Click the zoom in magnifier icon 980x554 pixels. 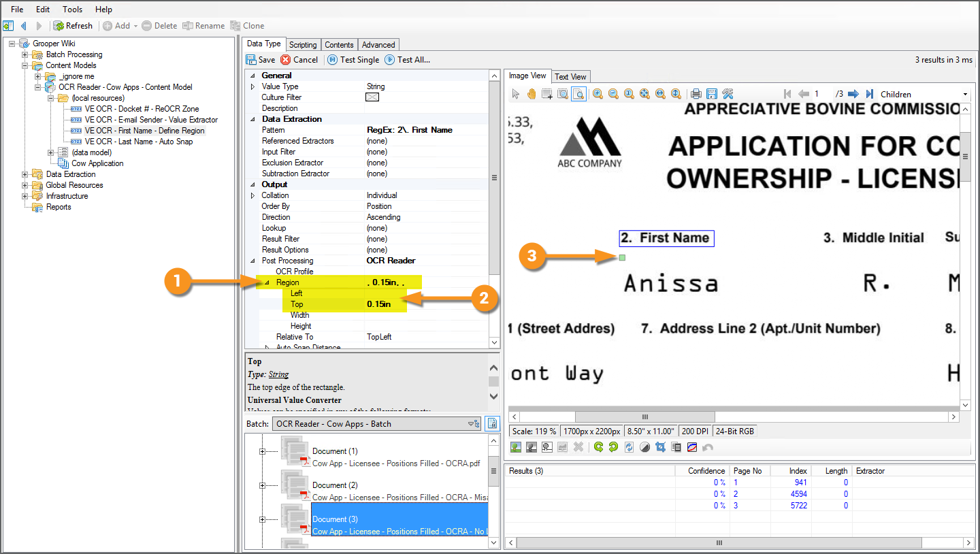coord(598,94)
